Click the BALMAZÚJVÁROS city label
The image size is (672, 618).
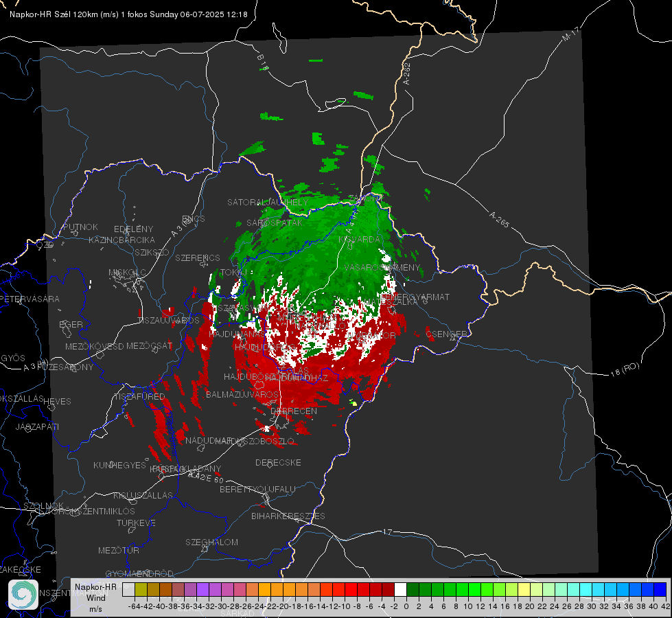point(242,394)
